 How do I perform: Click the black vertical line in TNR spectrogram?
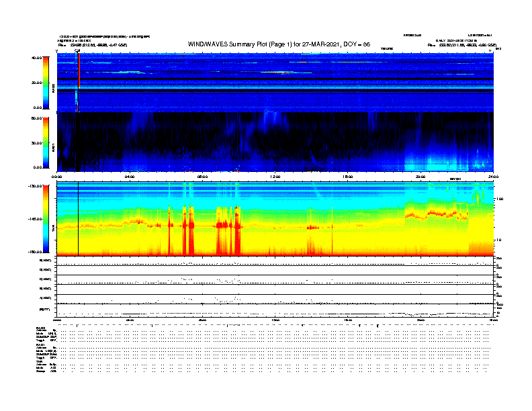(79, 219)
